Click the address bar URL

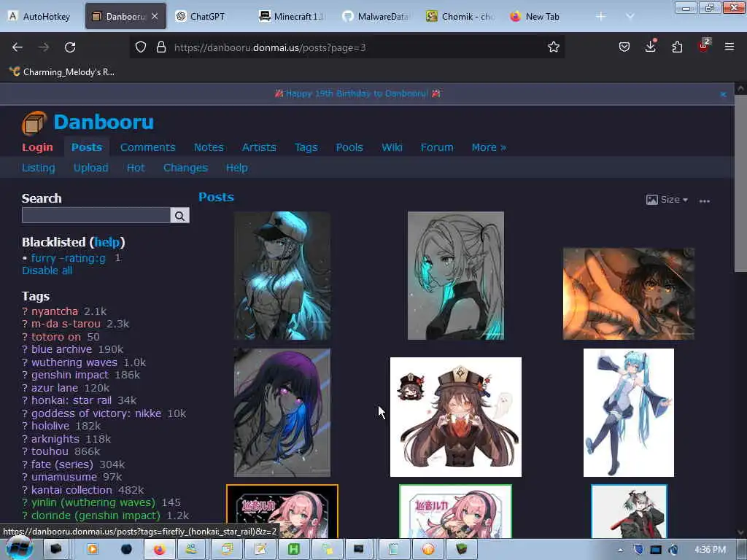coord(270,47)
